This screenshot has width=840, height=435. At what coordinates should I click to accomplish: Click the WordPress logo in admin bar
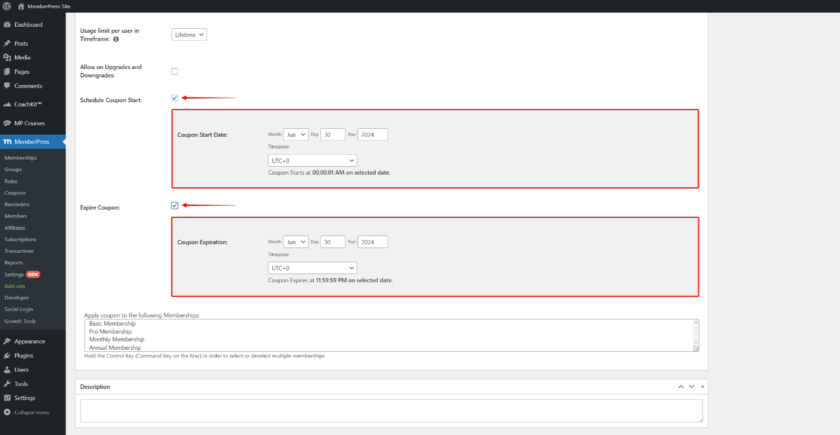[x=6, y=6]
